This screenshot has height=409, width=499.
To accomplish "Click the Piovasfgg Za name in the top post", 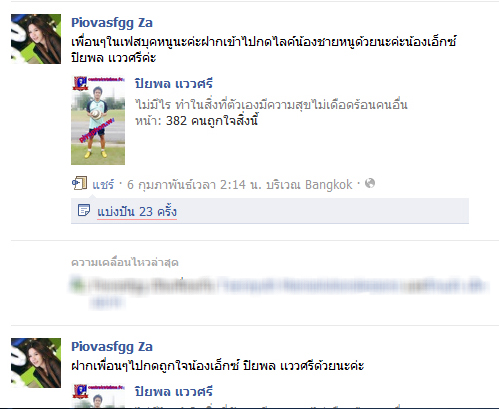I will pos(112,23).
